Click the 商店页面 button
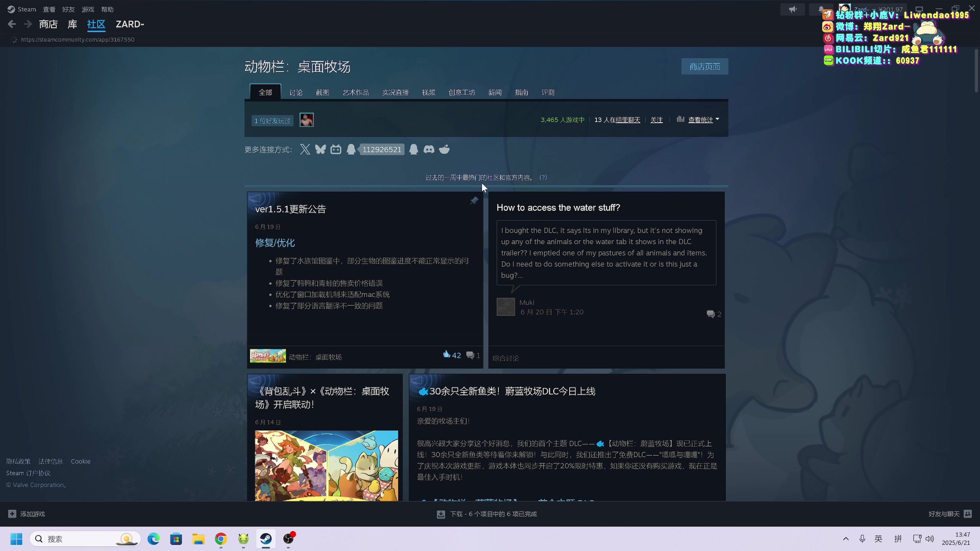The height and width of the screenshot is (551, 980). (x=705, y=67)
